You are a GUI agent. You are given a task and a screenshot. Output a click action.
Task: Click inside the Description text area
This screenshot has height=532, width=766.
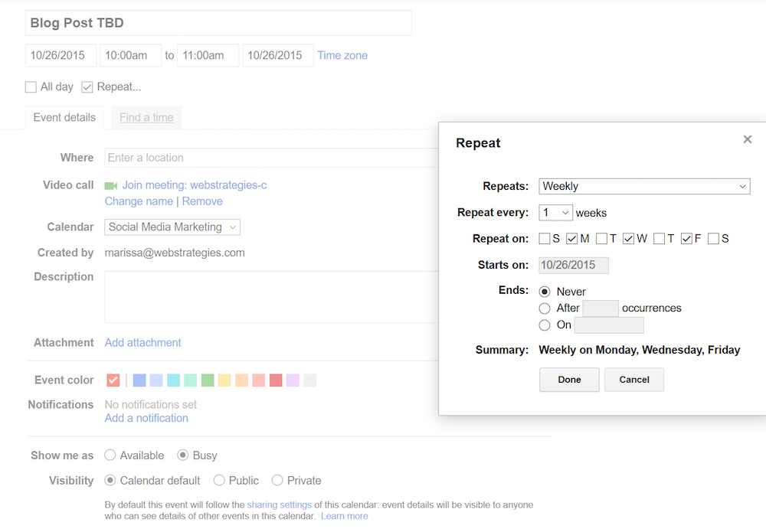272,297
